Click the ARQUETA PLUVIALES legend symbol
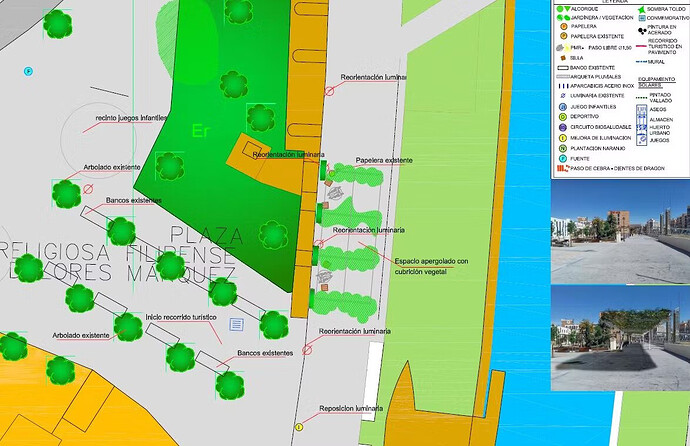 point(563,77)
